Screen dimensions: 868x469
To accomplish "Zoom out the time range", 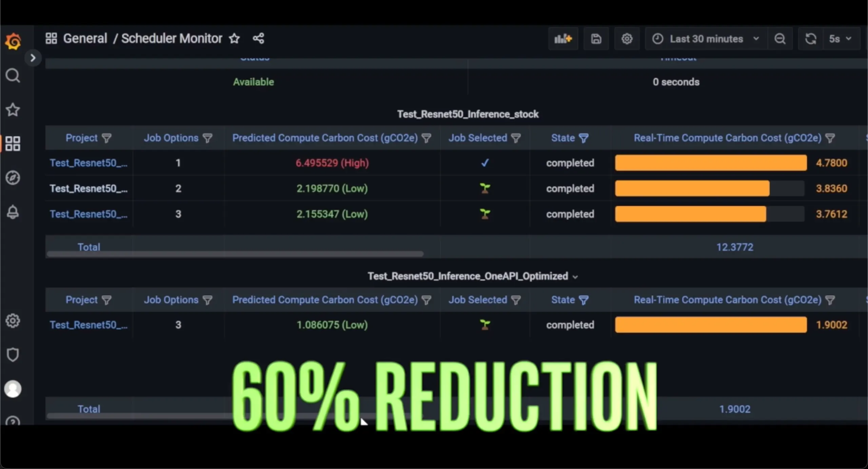I will pos(780,39).
